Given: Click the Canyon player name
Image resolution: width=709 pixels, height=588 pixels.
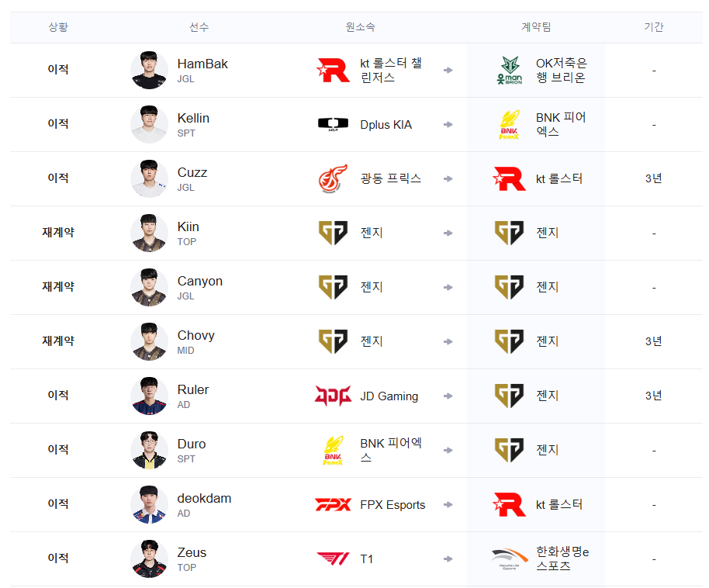Looking at the screenshot, I should point(200,282).
